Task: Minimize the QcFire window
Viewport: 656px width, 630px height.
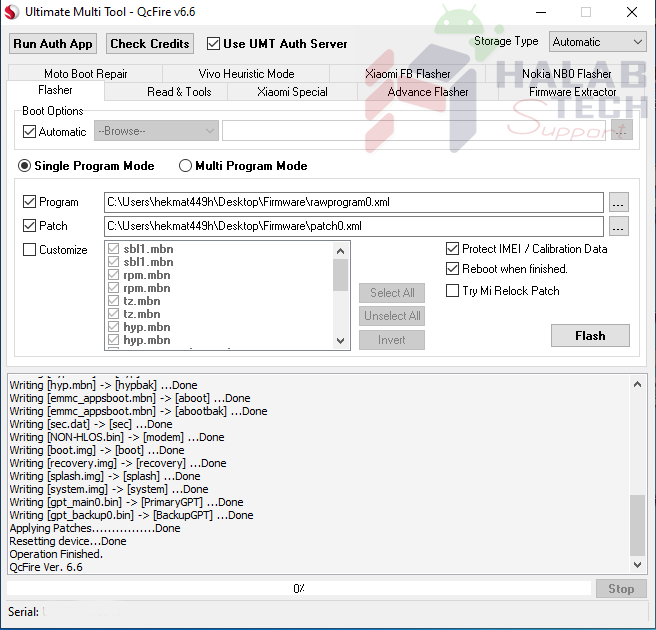Action: point(541,12)
